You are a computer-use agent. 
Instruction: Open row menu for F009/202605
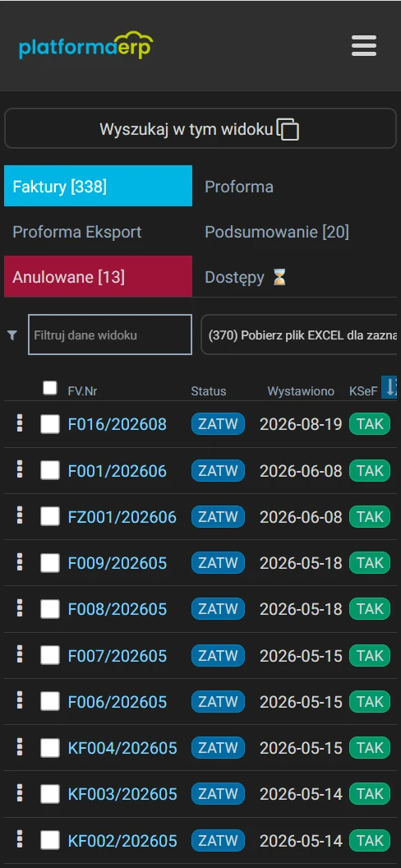[20, 562]
